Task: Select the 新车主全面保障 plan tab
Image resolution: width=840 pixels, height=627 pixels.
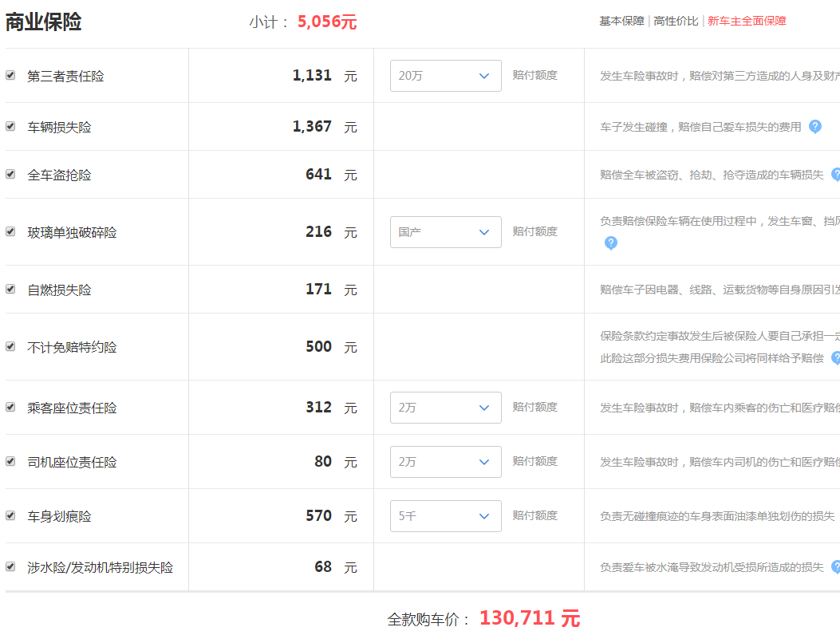Action: (x=747, y=21)
